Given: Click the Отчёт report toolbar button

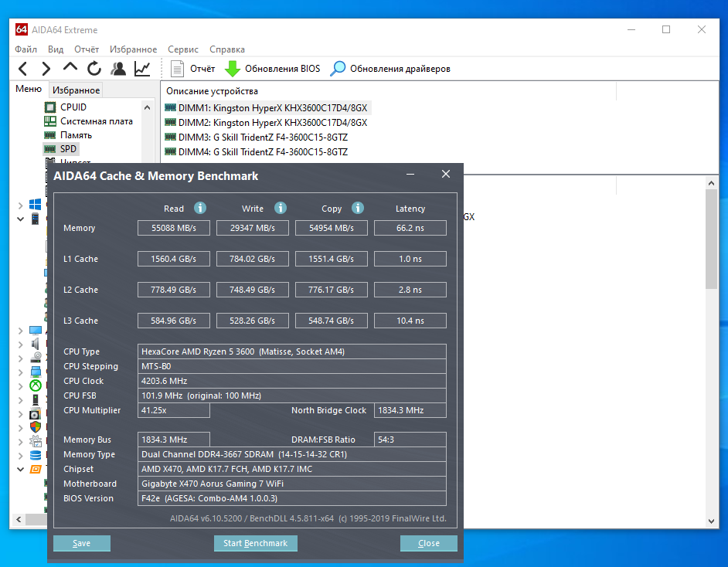Looking at the screenshot, I should [192, 69].
